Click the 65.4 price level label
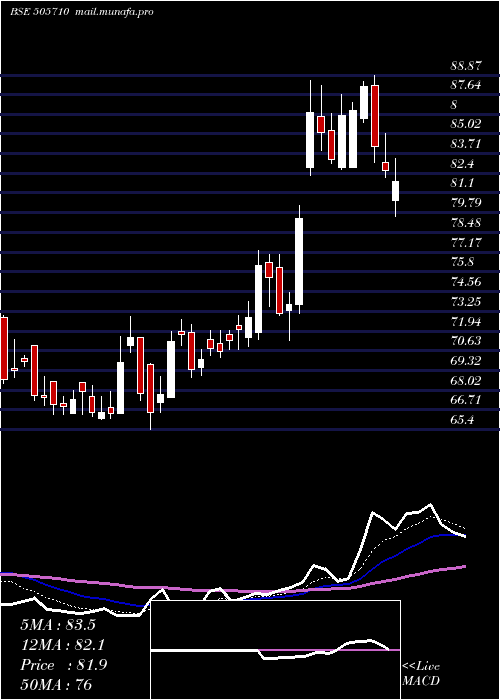Screen dimensions: 500x700 (462, 420)
